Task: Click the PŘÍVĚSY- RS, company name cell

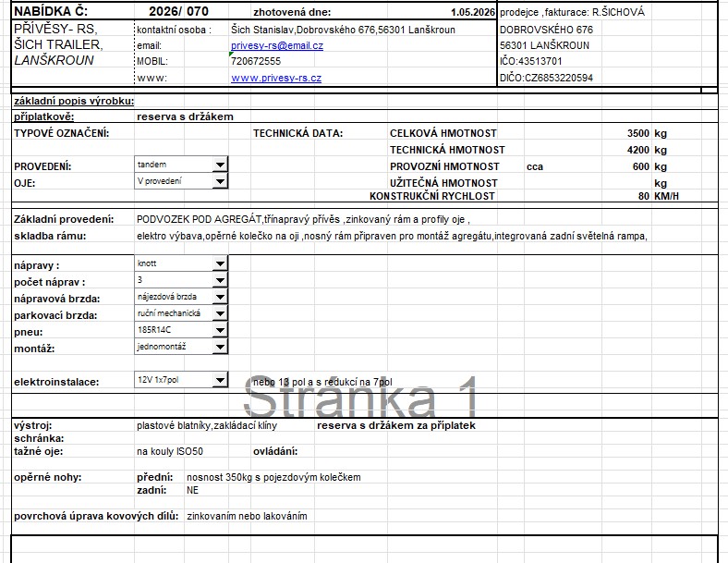Action: click(x=55, y=30)
